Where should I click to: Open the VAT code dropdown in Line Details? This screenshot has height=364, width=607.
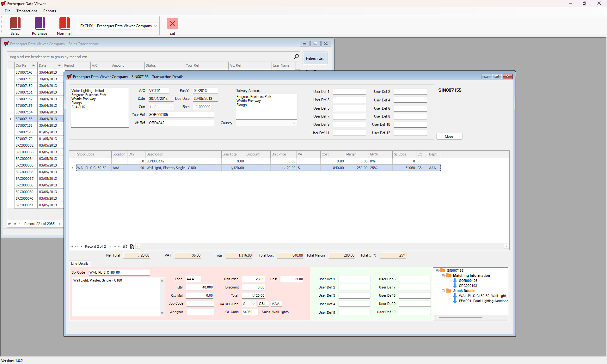point(253,304)
